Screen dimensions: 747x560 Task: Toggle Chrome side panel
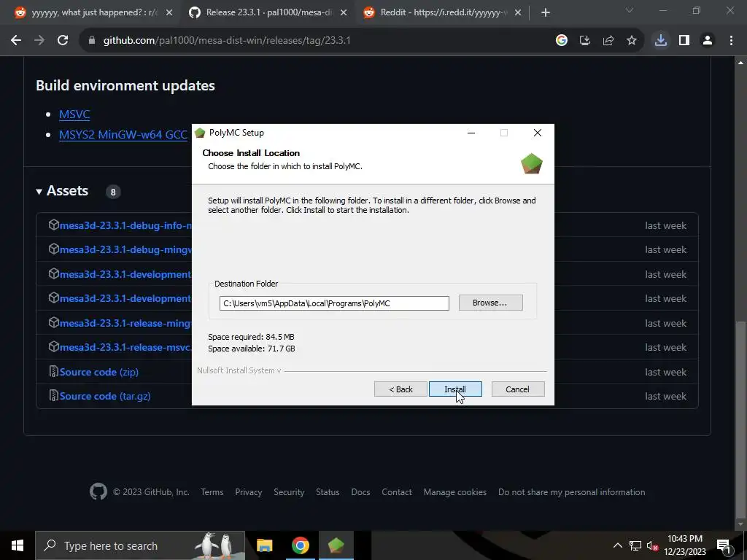tap(684, 41)
